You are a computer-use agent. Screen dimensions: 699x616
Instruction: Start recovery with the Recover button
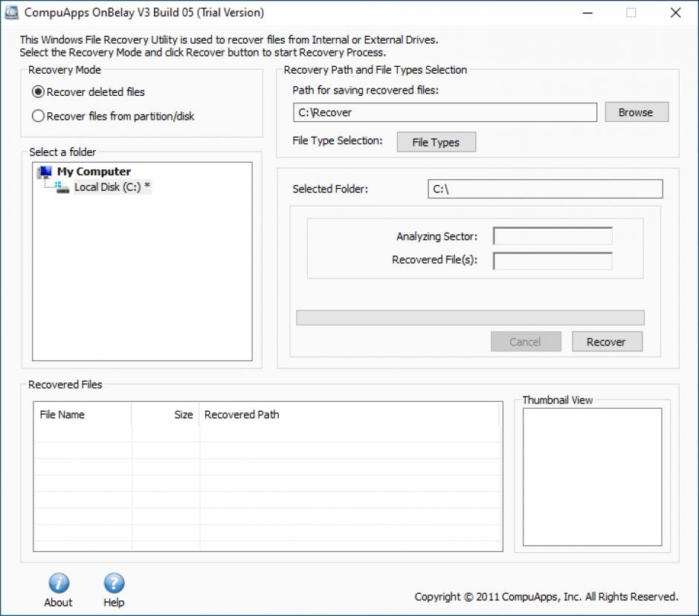pos(608,342)
